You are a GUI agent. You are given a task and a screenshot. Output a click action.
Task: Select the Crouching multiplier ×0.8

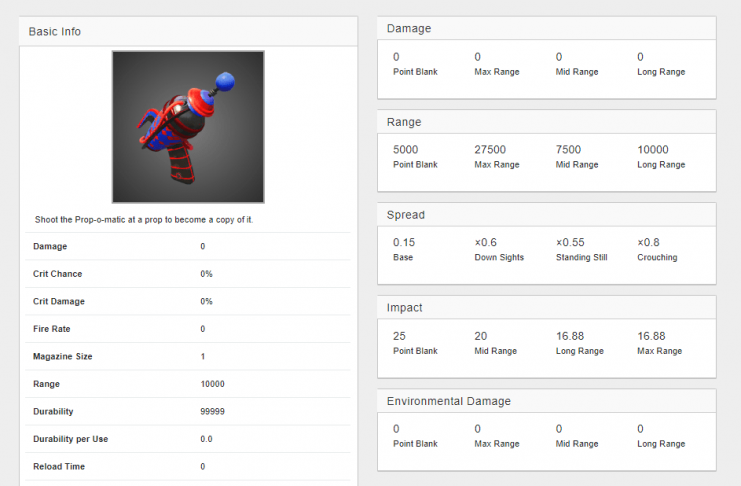point(648,242)
